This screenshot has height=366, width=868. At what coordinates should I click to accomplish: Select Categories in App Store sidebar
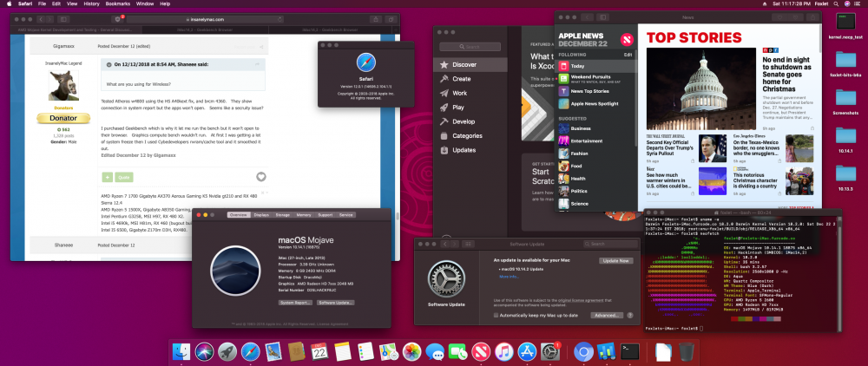click(x=470, y=136)
